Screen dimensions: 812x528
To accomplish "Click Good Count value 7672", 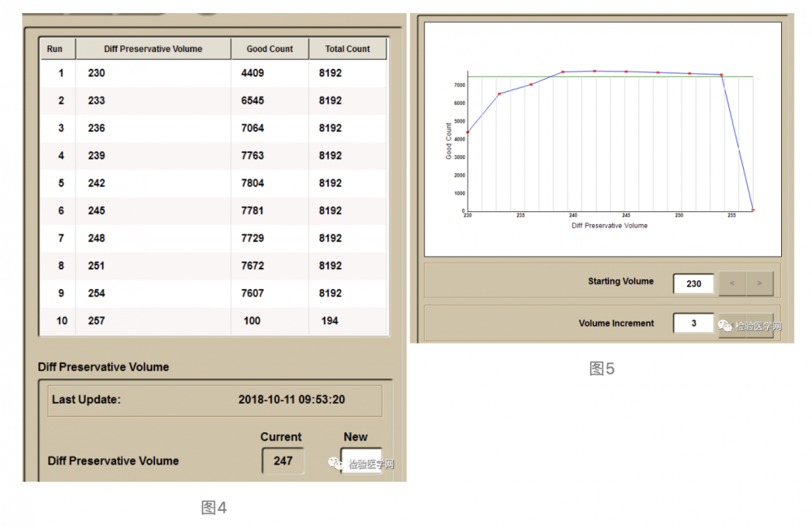I will (x=253, y=266).
